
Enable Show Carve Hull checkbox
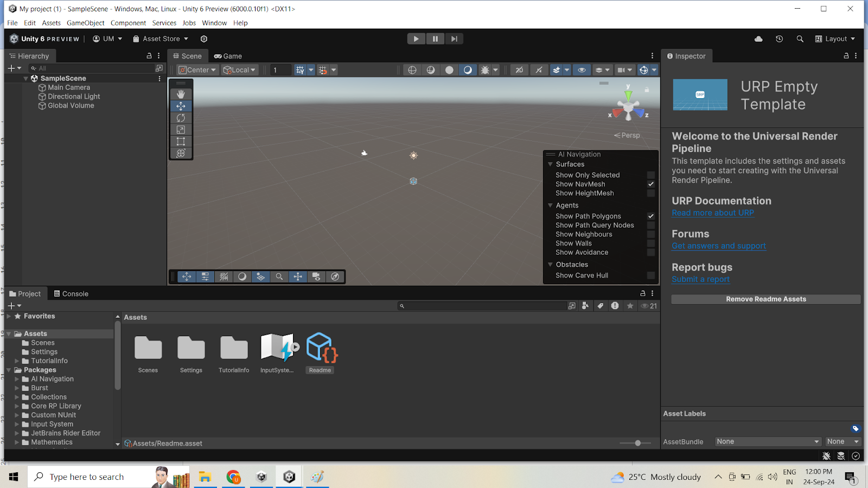pos(651,275)
